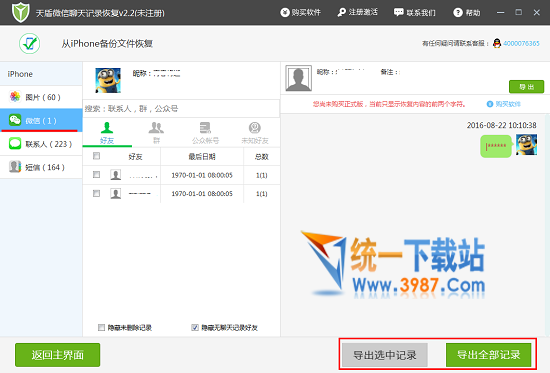Check the first friend row checkbox

[96, 174]
